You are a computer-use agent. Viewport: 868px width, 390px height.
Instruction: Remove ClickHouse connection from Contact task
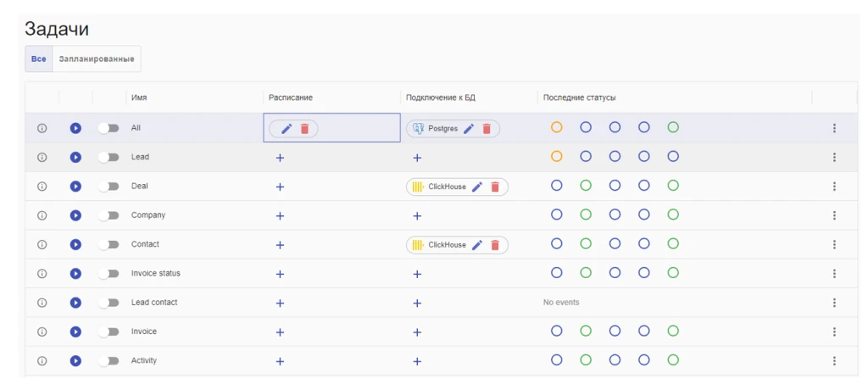(495, 245)
